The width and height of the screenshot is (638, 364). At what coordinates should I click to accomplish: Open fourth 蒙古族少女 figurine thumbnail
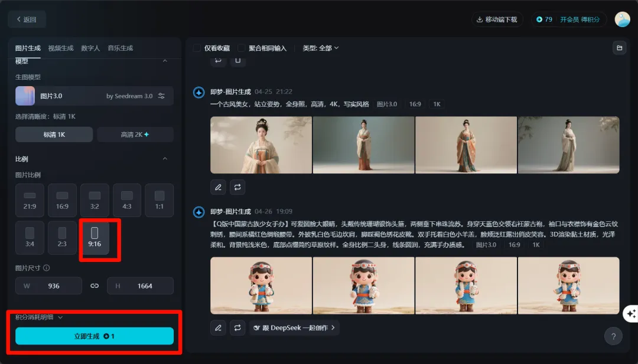(x=569, y=286)
